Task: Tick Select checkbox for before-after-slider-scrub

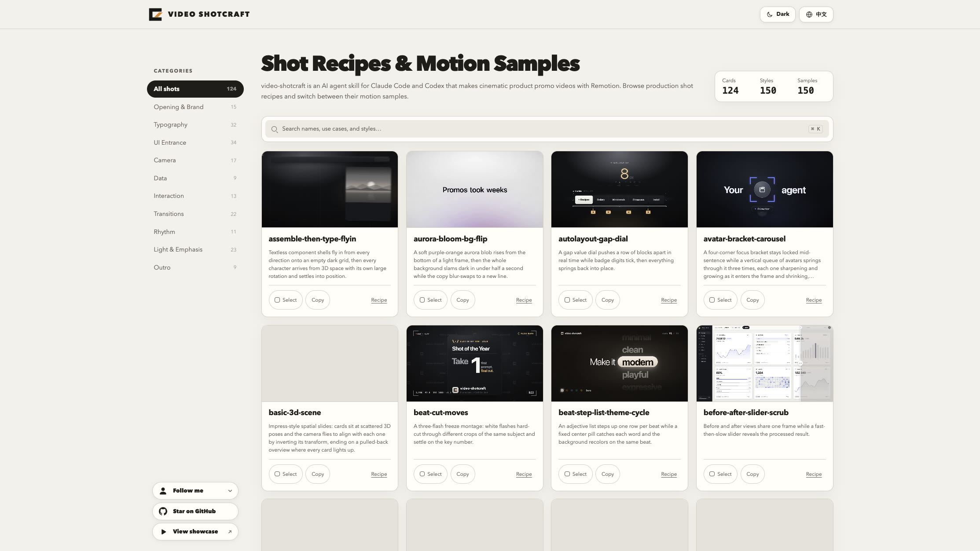Action: 712,474
